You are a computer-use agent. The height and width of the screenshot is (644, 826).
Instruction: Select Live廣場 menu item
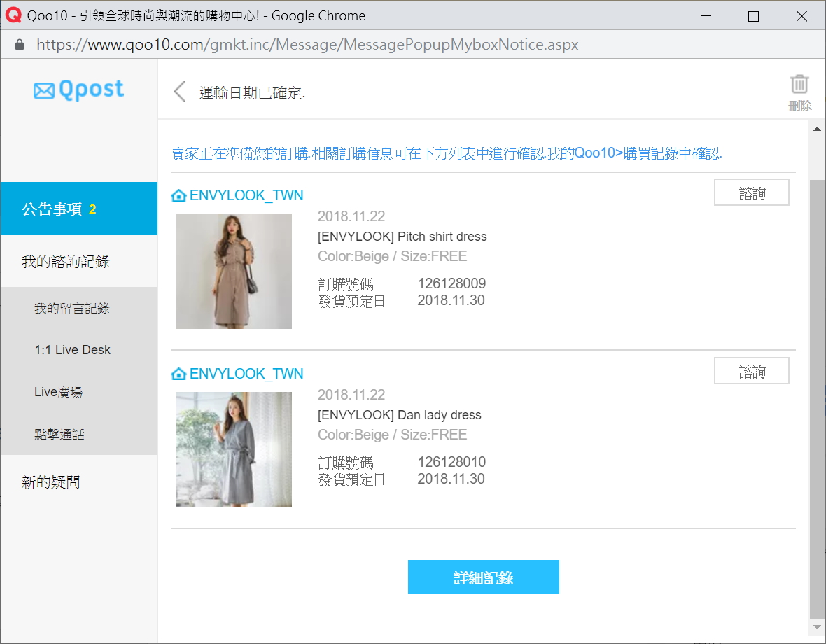(x=59, y=392)
